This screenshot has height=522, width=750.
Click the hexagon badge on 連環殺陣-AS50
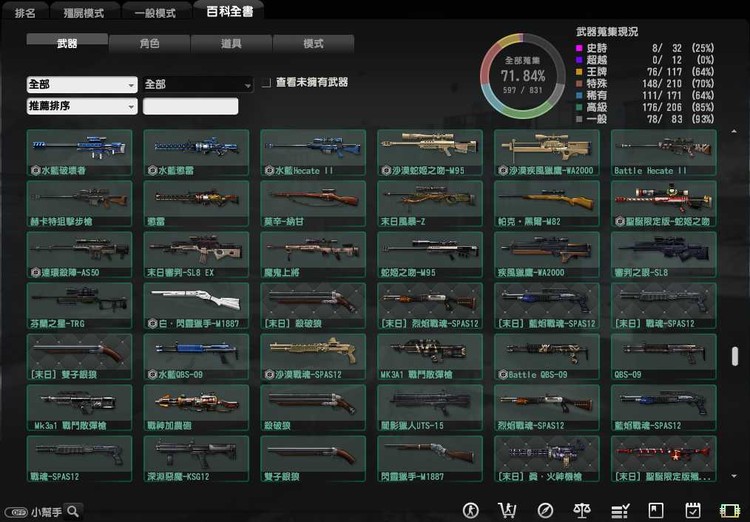35,272
